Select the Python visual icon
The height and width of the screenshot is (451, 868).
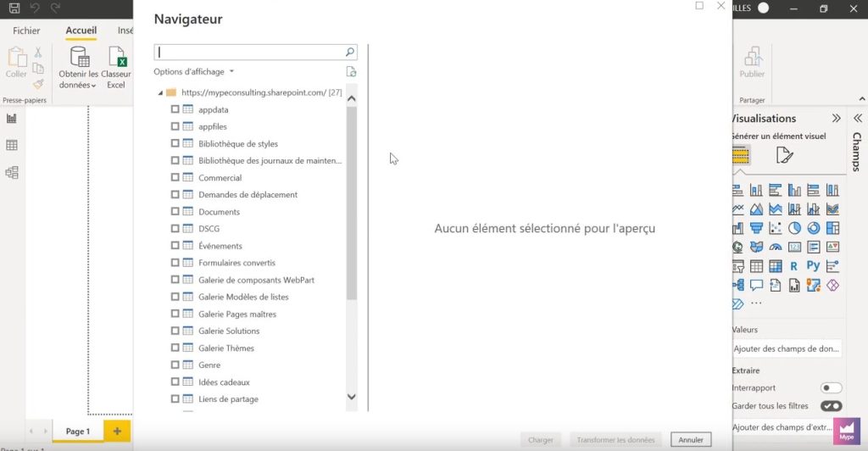[x=813, y=266]
